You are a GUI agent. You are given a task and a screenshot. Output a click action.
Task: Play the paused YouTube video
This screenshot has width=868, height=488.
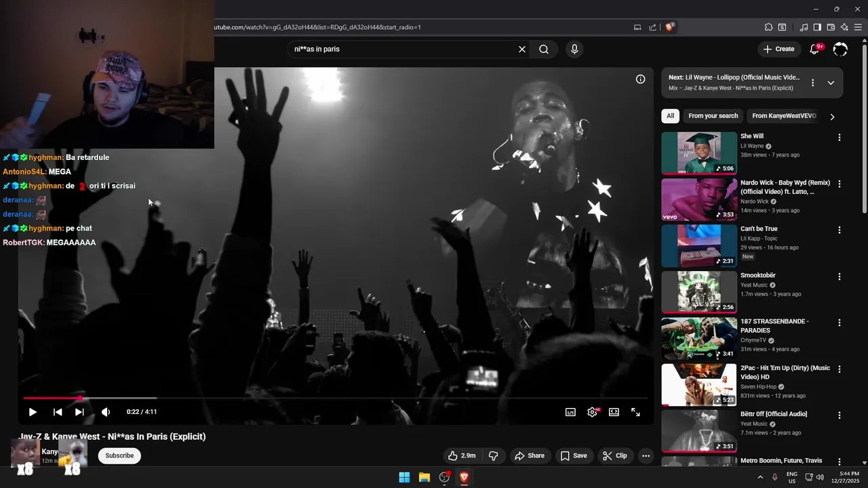coord(33,412)
